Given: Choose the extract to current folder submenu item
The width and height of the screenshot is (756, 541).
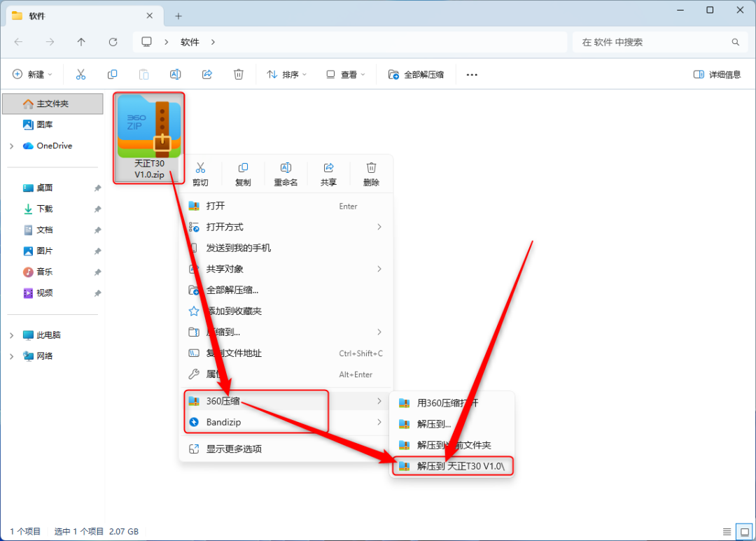Looking at the screenshot, I should tap(452, 445).
